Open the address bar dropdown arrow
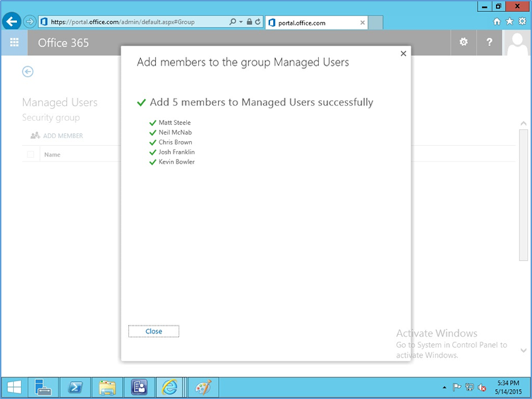Image resolution: width=532 pixels, height=399 pixels. tap(241, 22)
